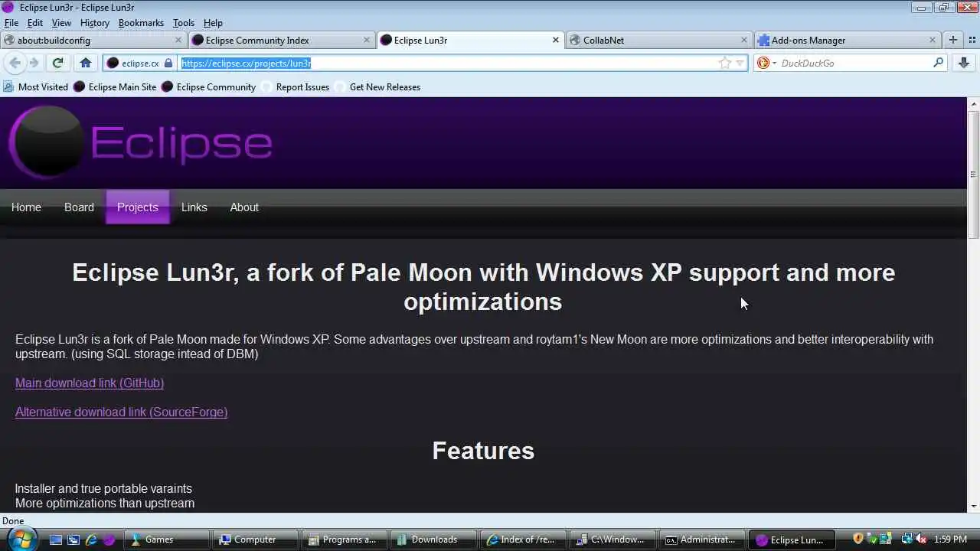
Task: Open DuckDuckGo search engine selector dropdown
Action: coord(766,63)
